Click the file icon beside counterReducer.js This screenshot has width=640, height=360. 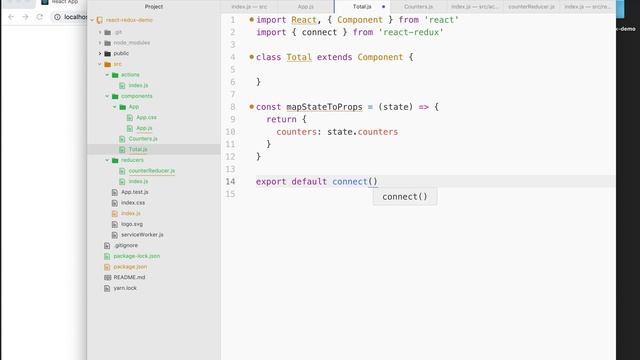pyautogui.click(x=122, y=171)
